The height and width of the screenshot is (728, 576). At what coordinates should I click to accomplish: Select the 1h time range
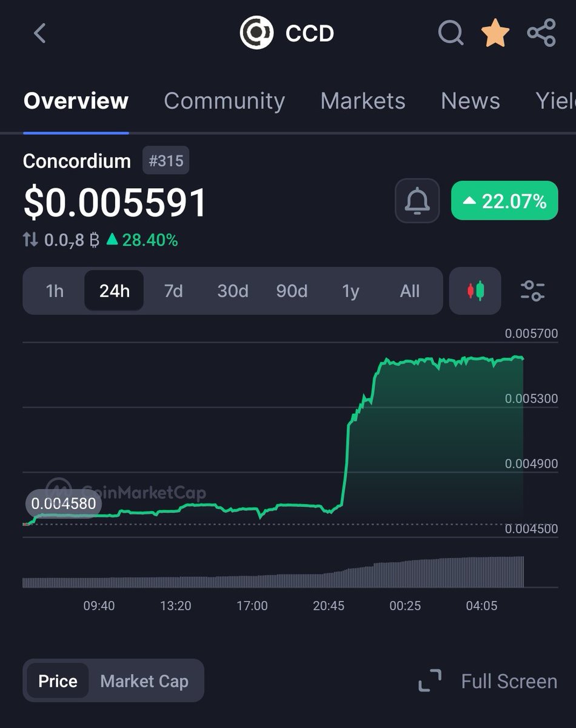[55, 291]
